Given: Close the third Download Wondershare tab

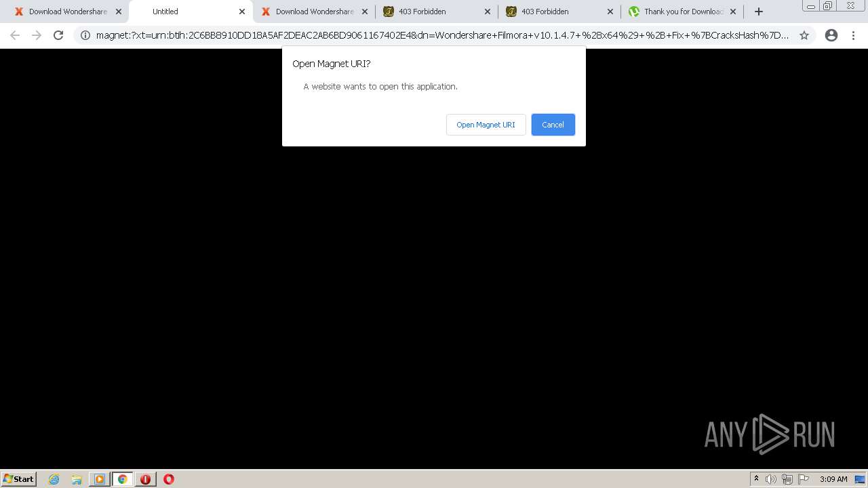Looking at the screenshot, I should 365,12.
